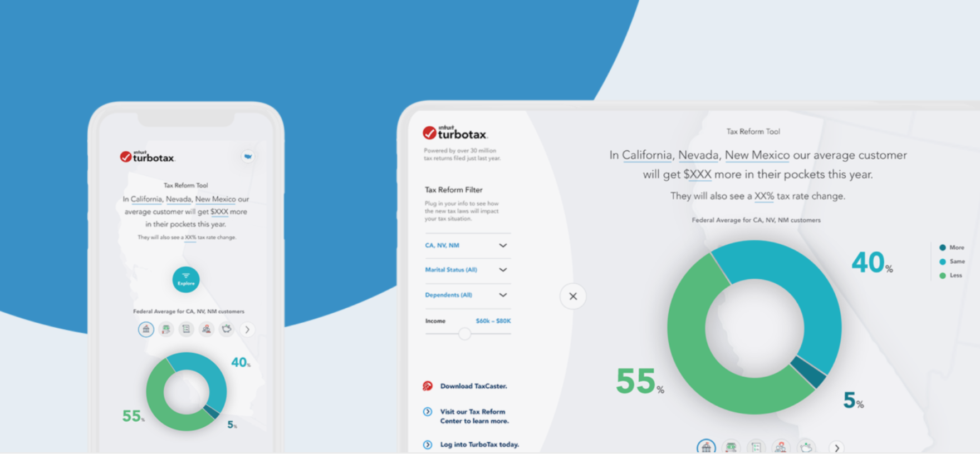
Task: Select the government building icon on phone
Action: coord(146,329)
